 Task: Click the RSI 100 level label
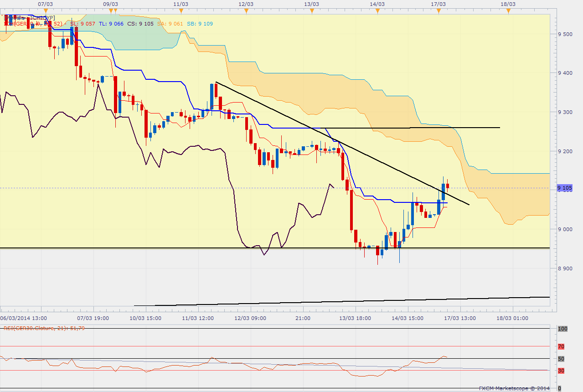click(x=562, y=329)
